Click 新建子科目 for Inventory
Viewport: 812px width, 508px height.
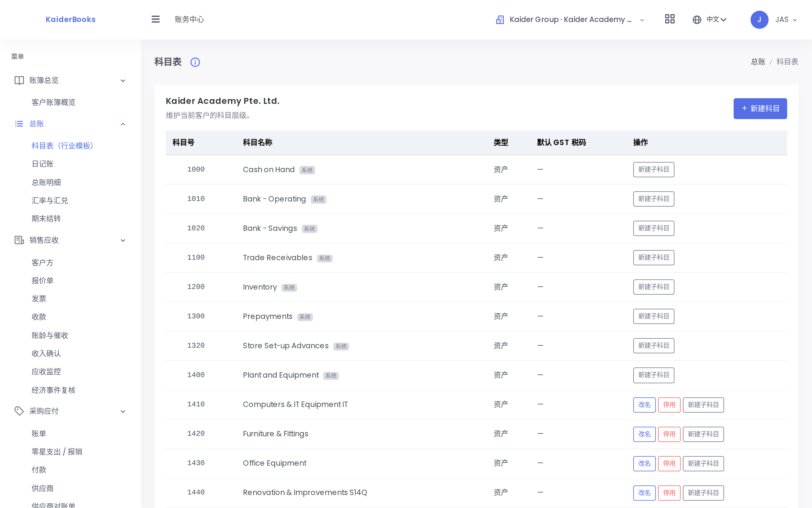pos(654,287)
